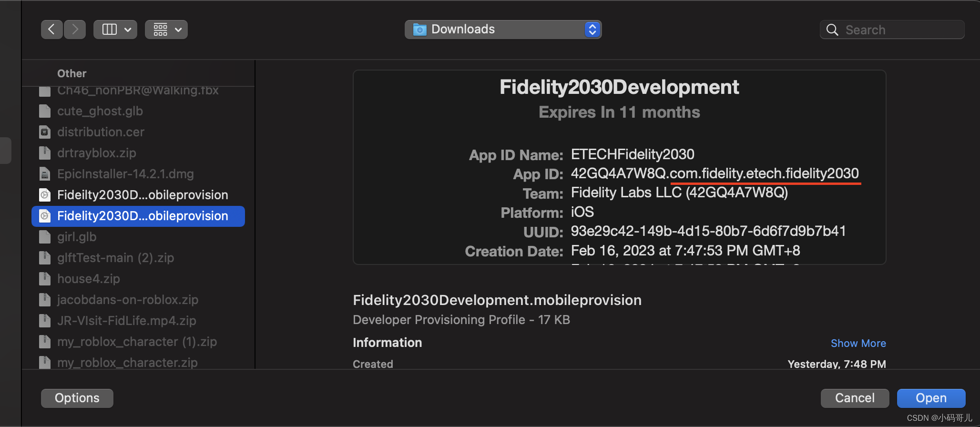Open the item grouping dropdown
The height and width of the screenshot is (427, 980).
point(166,30)
